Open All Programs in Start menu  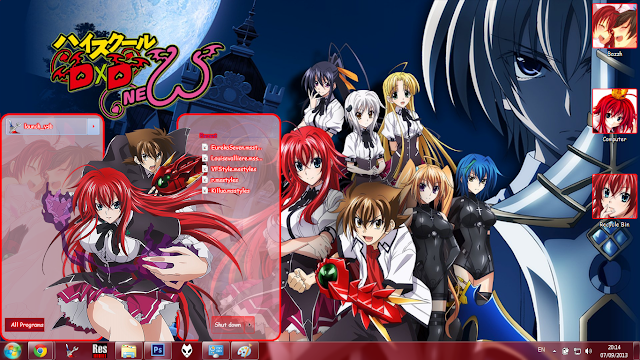pos(25,325)
